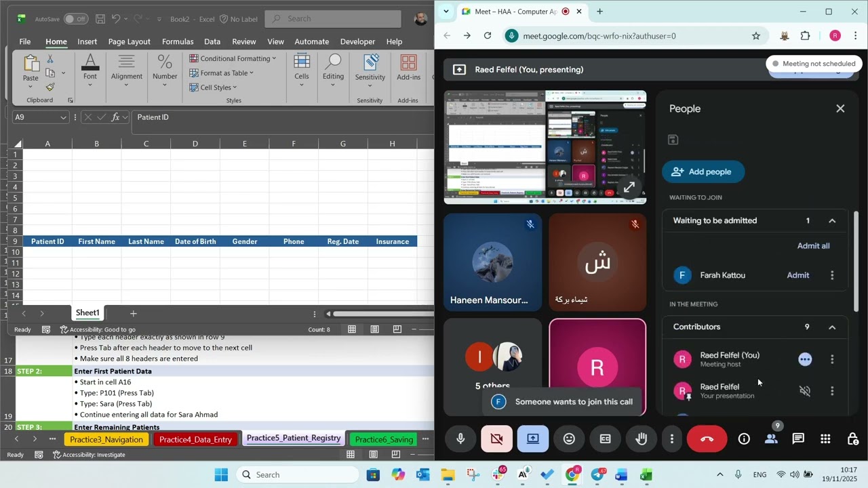Viewport: 868px width, 488px height.
Task: Click the Add people button
Action: [x=703, y=172]
